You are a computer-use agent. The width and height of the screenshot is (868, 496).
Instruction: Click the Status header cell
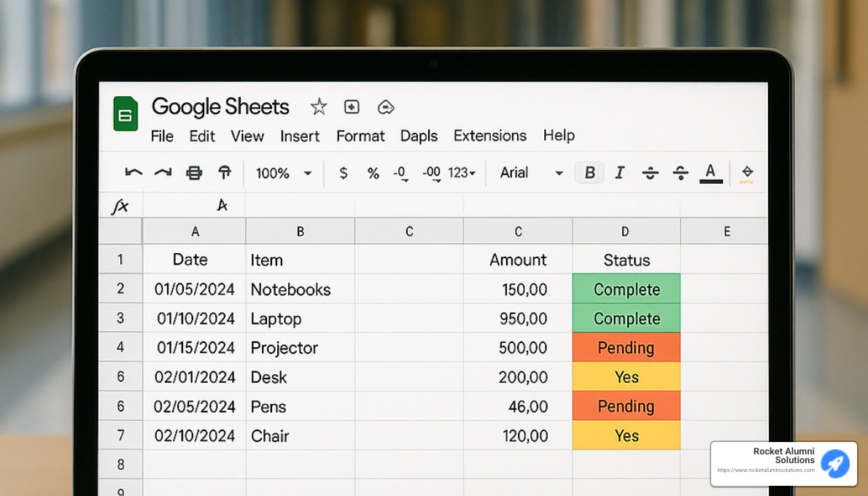(x=626, y=259)
